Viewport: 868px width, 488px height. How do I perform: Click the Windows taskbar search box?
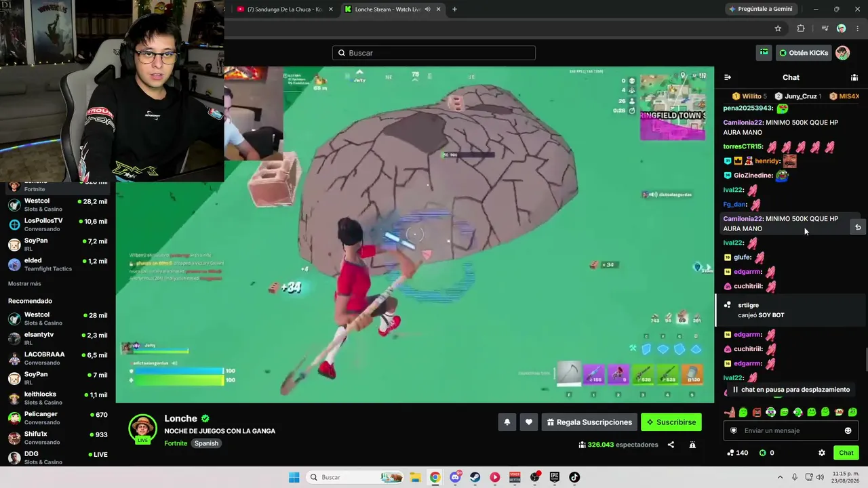[x=355, y=477]
